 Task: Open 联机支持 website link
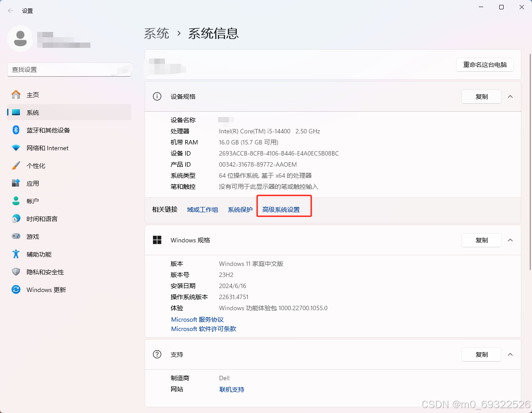(x=232, y=390)
